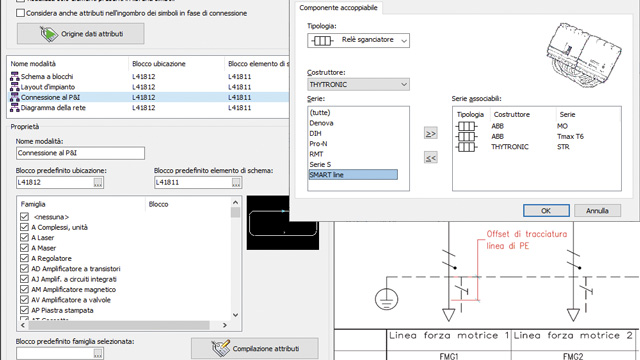Remove series with the << button
Viewport: 640px width, 360px height.
(431, 158)
